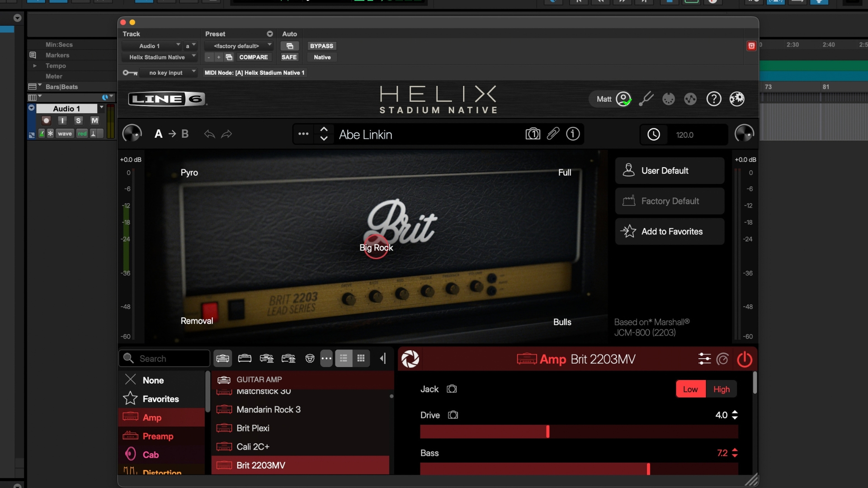868x488 pixels.
Task: Add Brit 2203MV to Favorites
Action: click(x=670, y=231)
